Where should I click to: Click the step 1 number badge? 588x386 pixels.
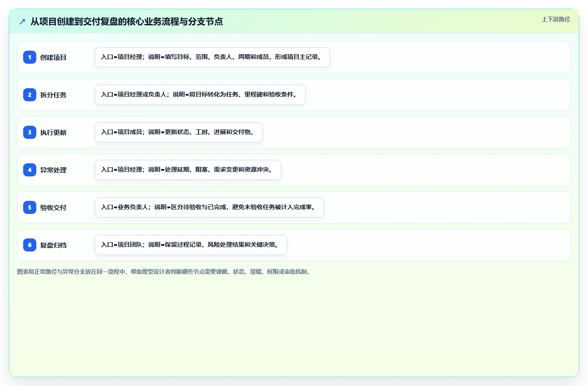30,57
